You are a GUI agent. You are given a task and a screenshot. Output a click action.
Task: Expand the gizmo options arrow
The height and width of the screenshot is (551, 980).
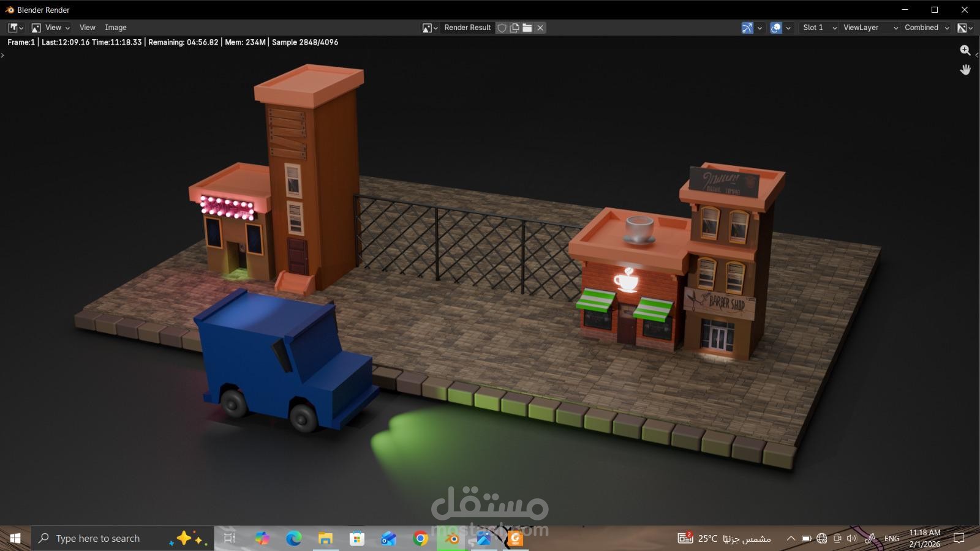759,28
